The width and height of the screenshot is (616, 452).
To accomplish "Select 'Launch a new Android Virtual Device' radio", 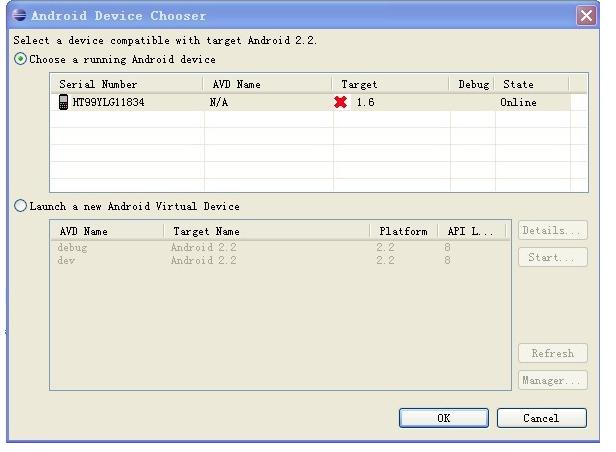I will [x=20, y=206].
